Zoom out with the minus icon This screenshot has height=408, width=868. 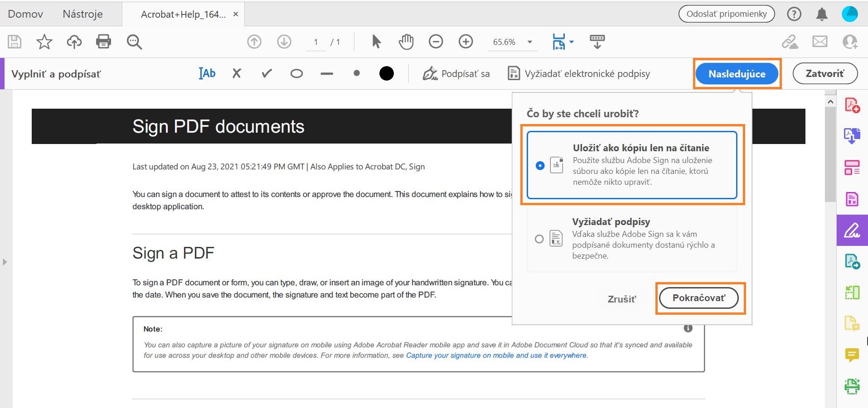[x=436, y=42]
